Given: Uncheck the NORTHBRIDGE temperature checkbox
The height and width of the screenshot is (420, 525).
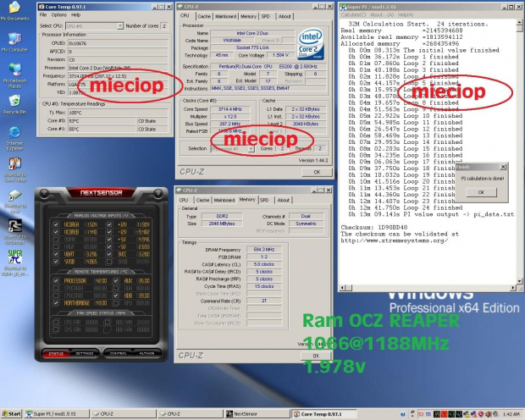Looking at the screenshot, I should pyautogui.click(x=56, y=303).
